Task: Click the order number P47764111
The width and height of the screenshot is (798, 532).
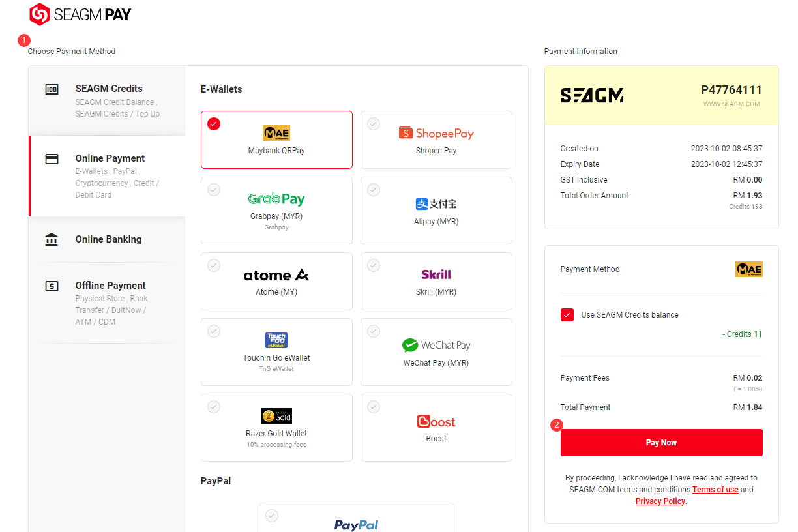Action: click(x=731, y=90)
